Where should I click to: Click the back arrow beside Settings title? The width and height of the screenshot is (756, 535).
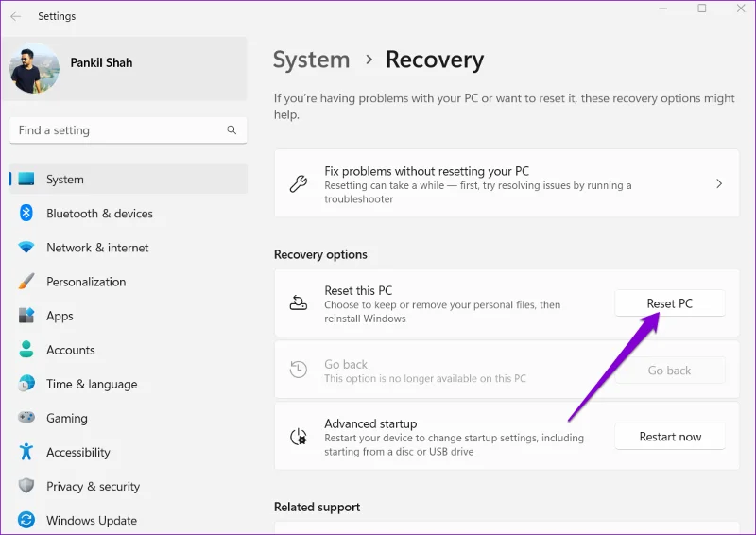tap(16, 16)
